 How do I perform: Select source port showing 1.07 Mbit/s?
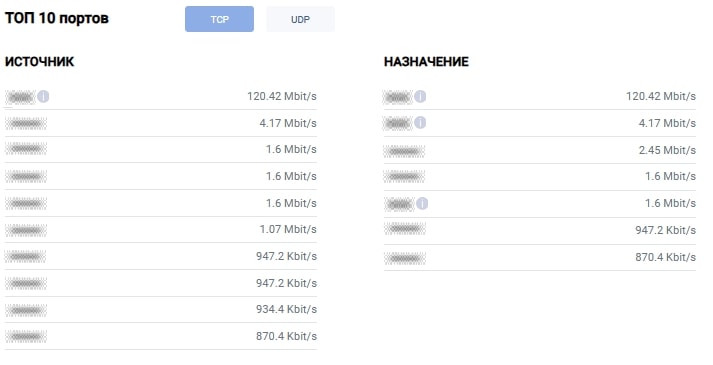coord(26,230)
